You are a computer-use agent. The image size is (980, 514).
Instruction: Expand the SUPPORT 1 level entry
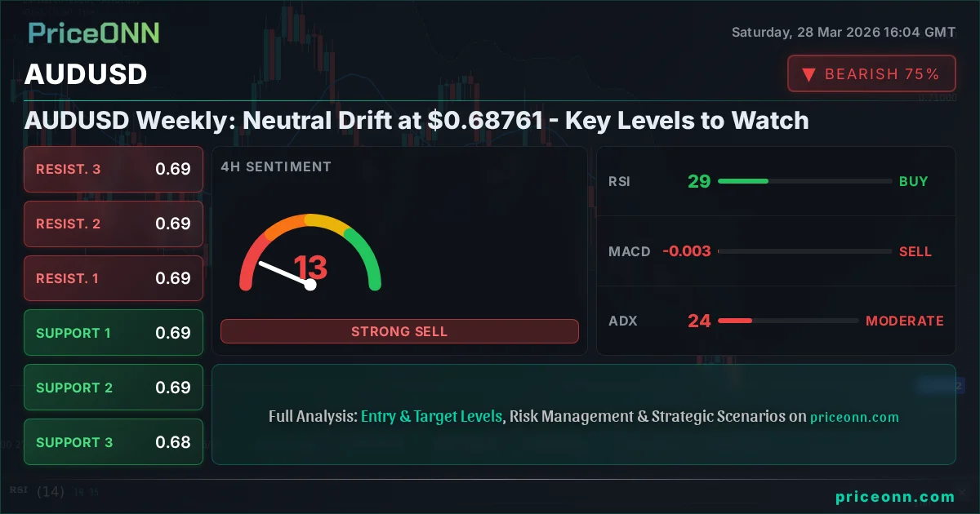click(x=113, y=333)
